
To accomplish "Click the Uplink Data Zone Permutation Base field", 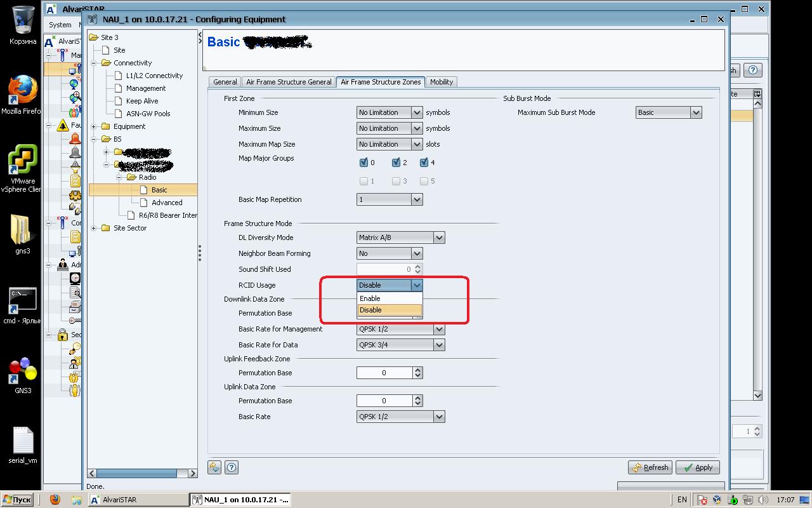I will [x=384, y=401].
